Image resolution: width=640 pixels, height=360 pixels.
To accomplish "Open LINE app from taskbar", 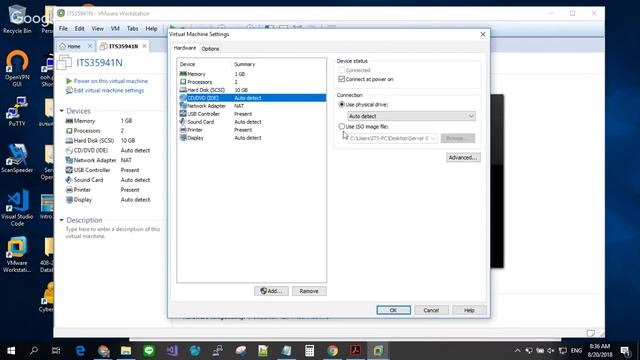I will pos(149,350).
